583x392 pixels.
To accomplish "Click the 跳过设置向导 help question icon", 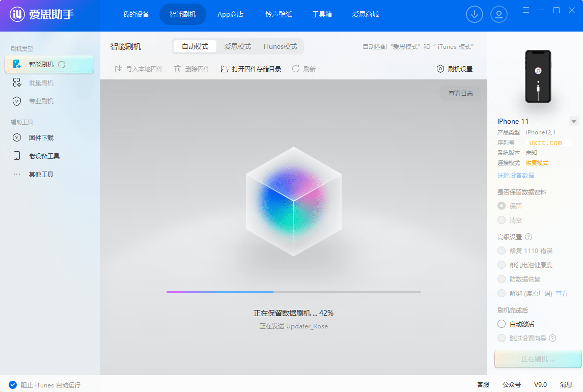I will click(552, 338).
